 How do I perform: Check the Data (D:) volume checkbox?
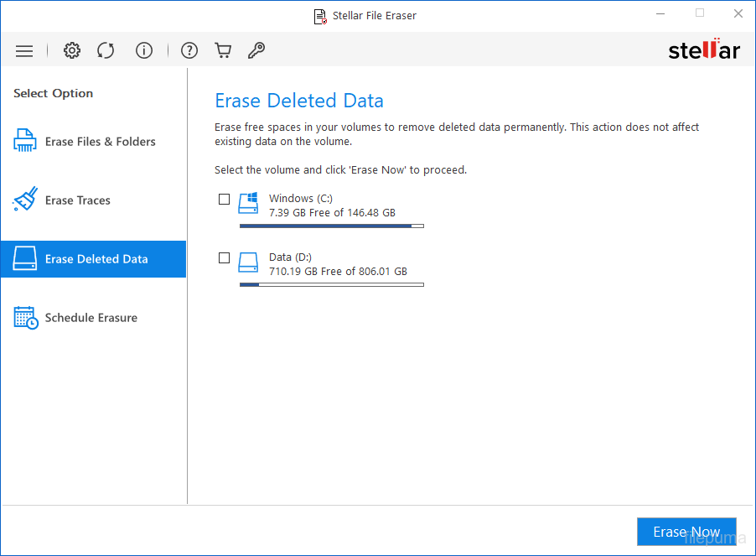pyautogui.click(x=224, y=258)
